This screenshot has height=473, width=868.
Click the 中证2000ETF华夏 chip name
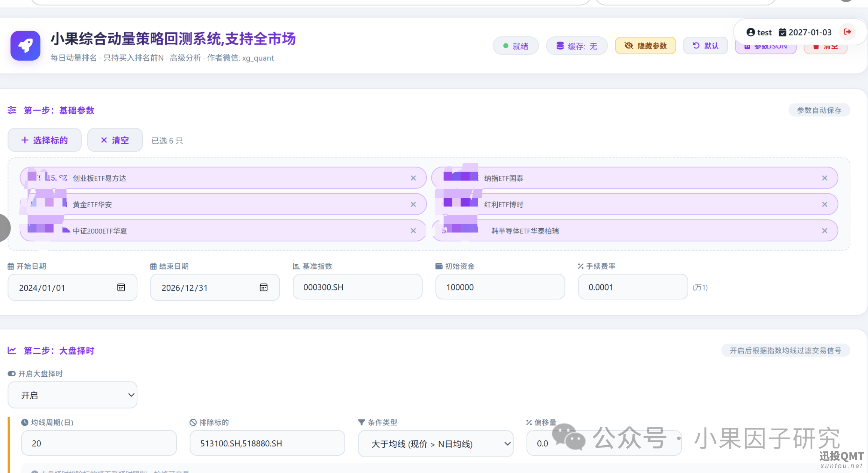point(100,231)
